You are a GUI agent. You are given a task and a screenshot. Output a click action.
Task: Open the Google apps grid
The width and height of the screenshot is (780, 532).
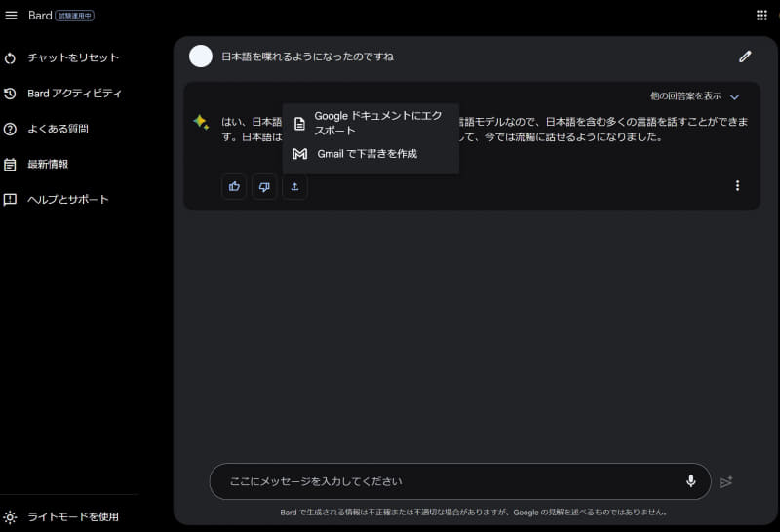[761, 16]
